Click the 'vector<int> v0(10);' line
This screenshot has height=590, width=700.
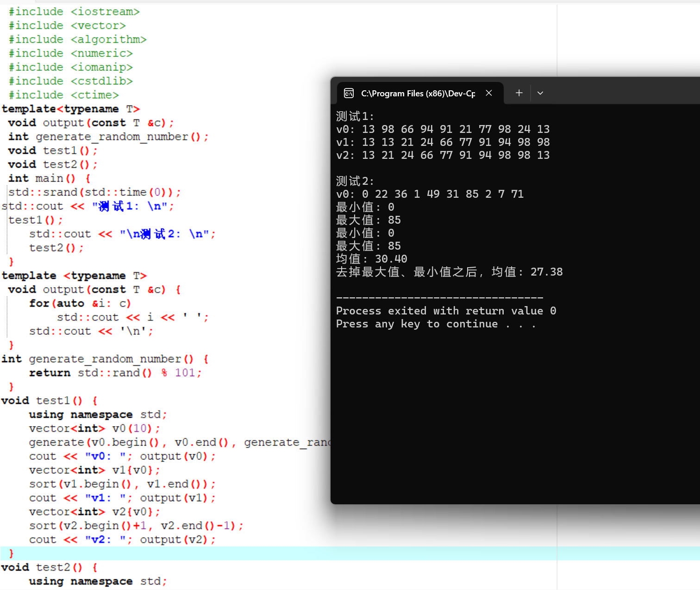tap(94, 428)
